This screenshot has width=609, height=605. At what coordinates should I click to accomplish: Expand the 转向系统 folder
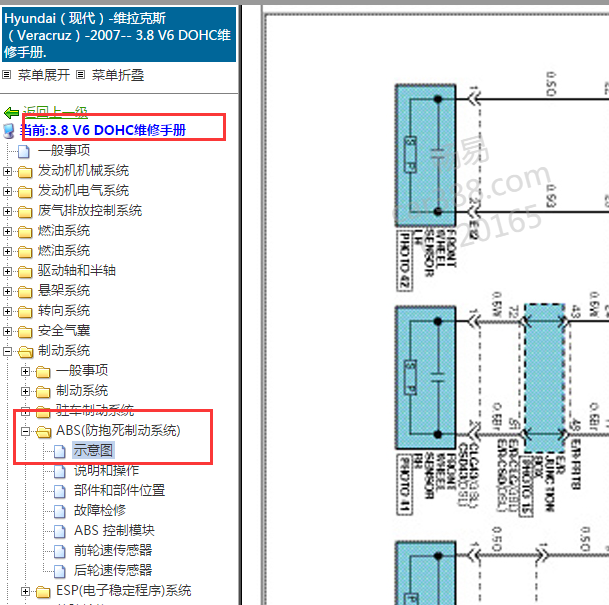[7, 311]
